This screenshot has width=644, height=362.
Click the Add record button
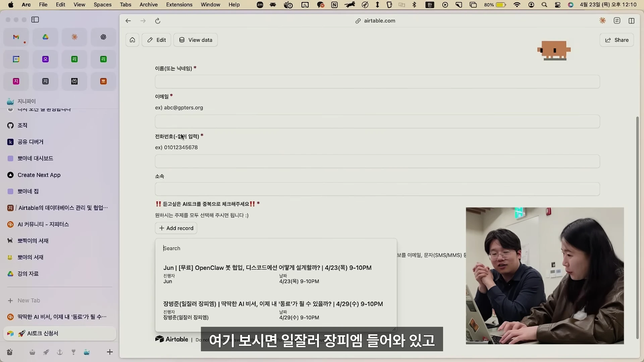click(176, 228)
